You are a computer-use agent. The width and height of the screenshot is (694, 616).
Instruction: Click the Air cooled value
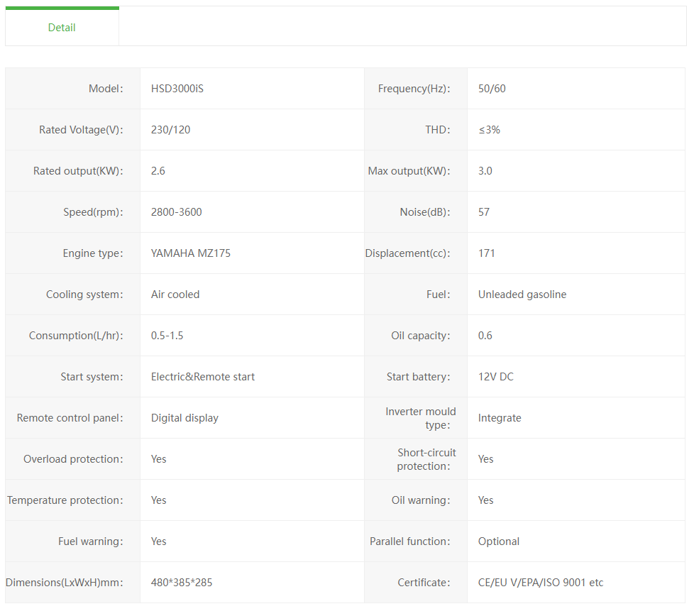175,295
